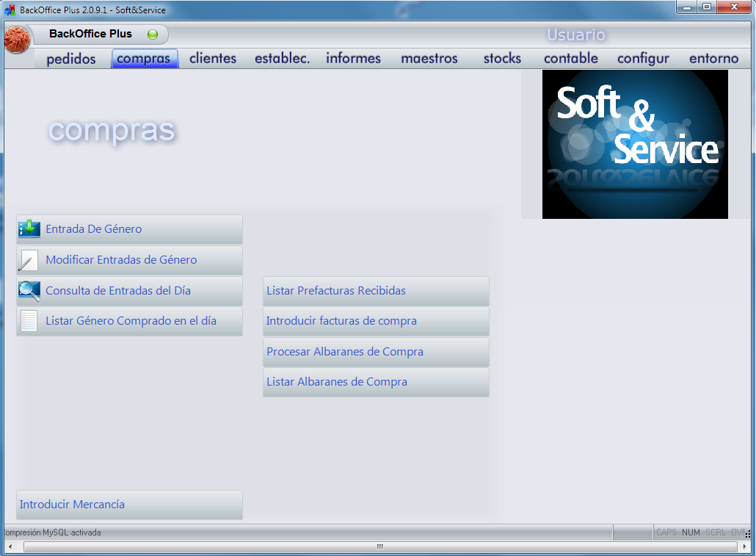Click the round BackOffice logo icon
This screenshot has height=556, width=756.
click(x=17, y=39)
